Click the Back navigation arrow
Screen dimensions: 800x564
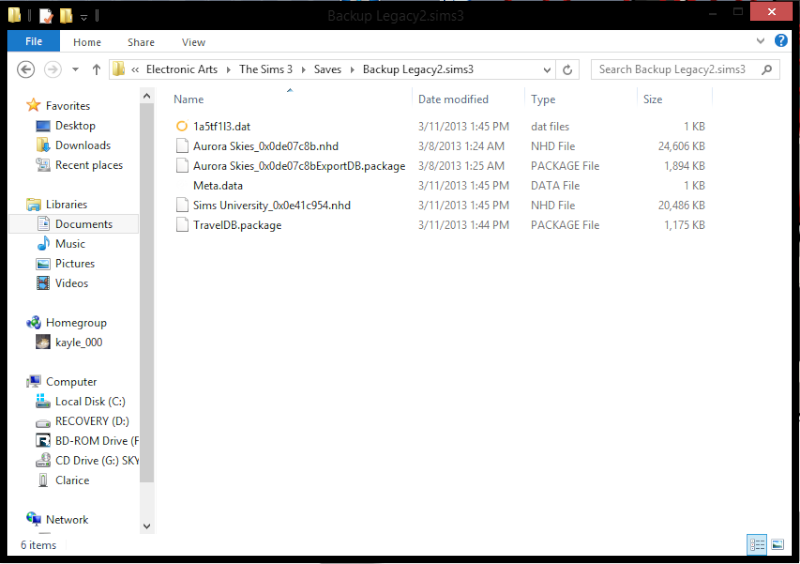[x=26, y=69]
